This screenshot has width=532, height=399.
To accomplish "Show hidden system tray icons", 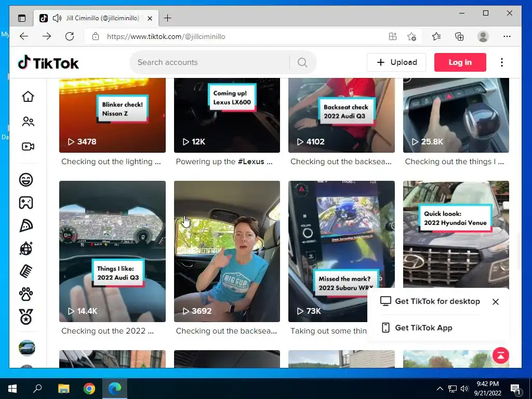I will click(440, 389).
